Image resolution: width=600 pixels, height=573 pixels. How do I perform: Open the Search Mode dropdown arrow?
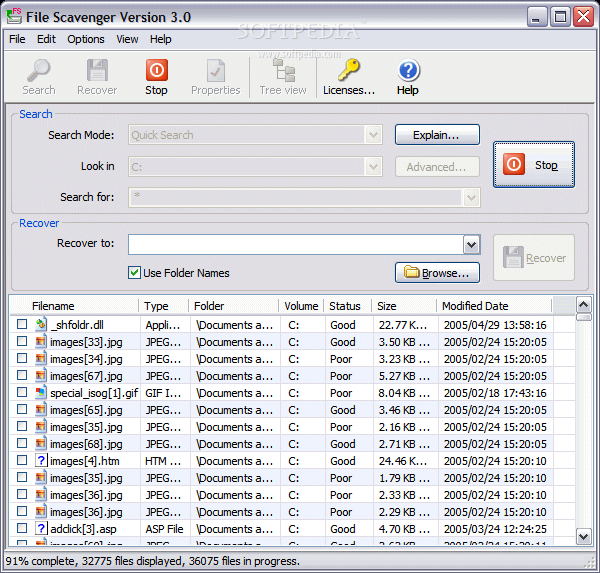[373, 135]
